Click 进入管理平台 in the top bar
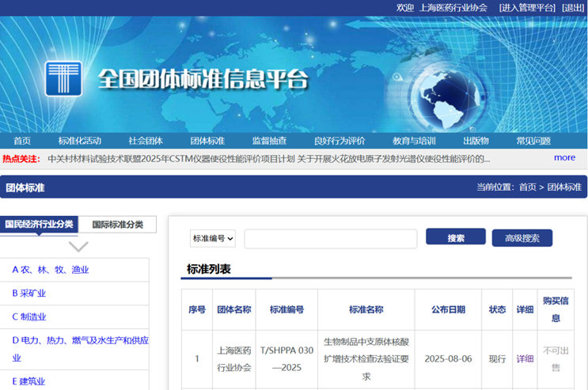The image size is (588, 390). (527, 7)
